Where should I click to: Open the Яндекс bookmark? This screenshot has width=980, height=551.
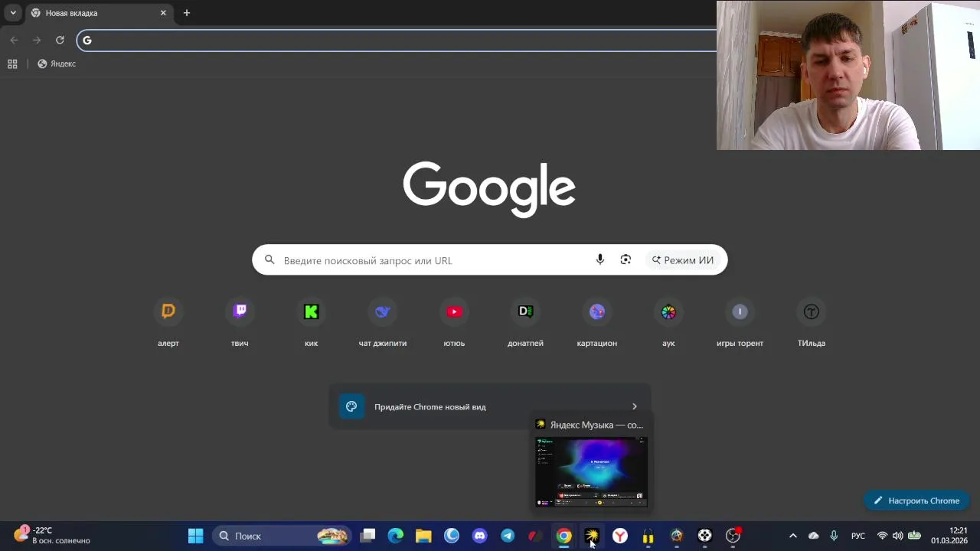pyautogui.click(x=57, y=64)
